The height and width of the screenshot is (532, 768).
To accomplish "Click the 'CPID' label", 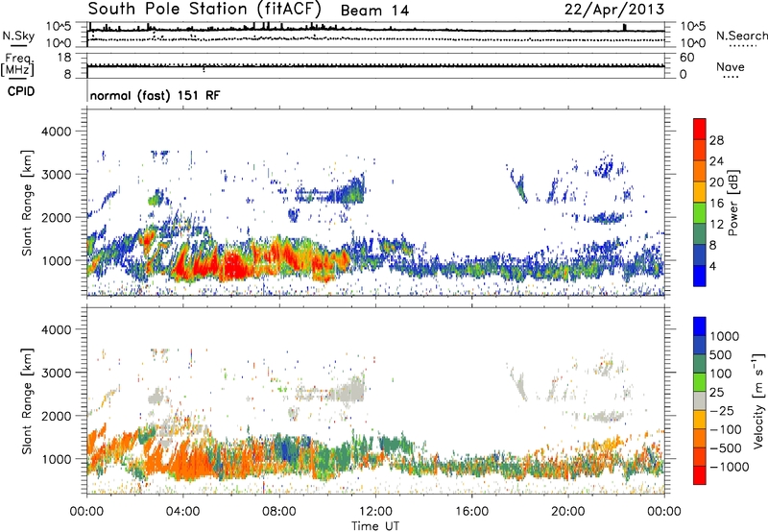I will tap(21, 91).
